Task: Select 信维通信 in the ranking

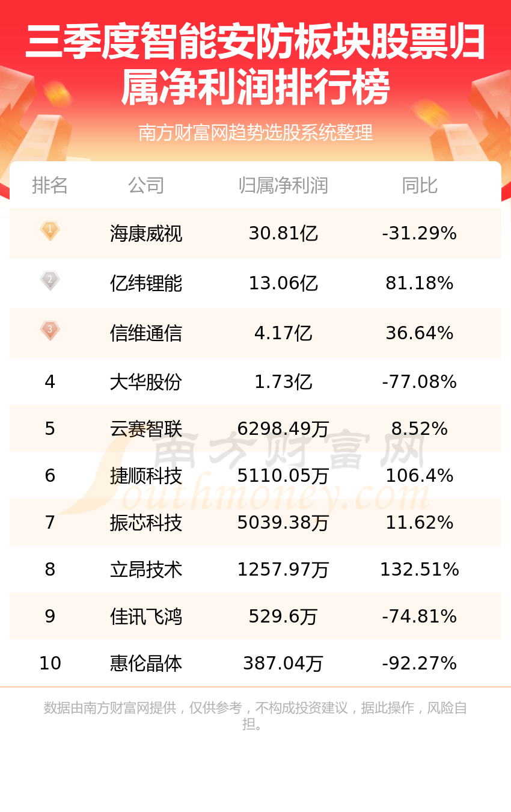Action: pyautogui.click(x=146, y=333)
